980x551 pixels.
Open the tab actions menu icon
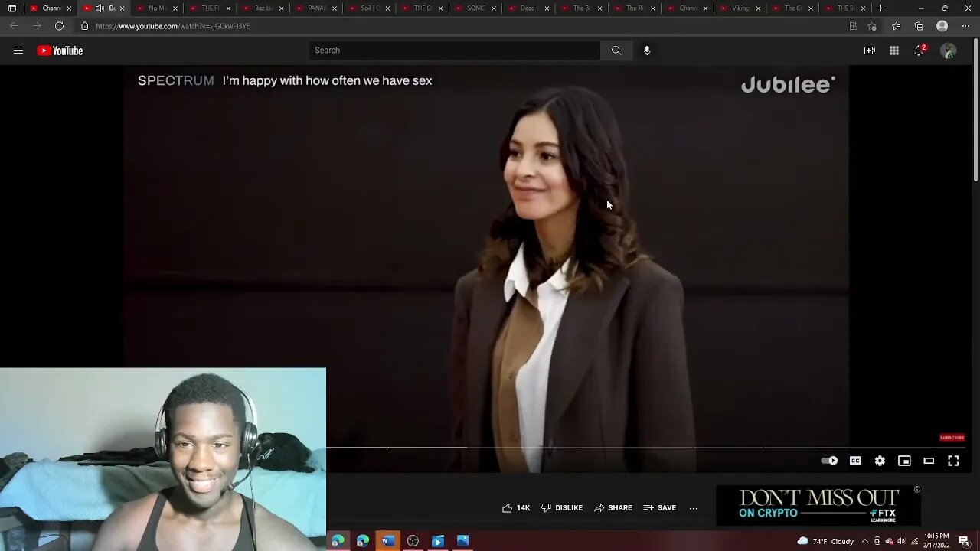point(11,8)
